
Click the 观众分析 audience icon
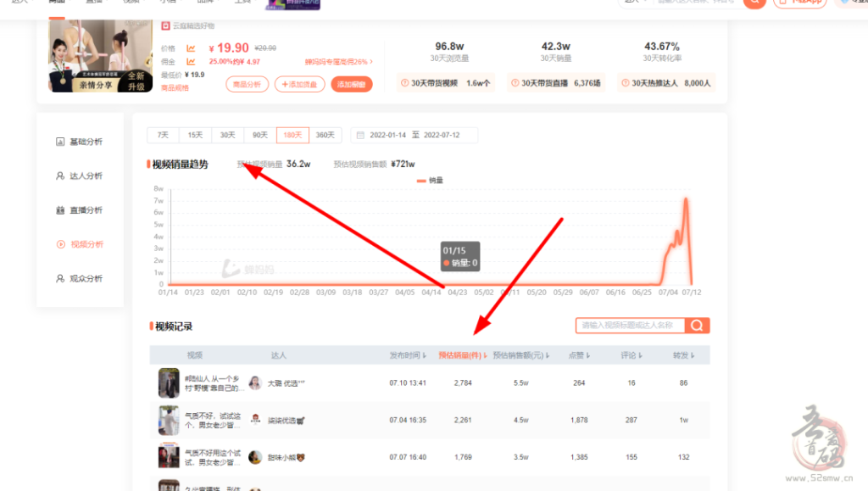tap(60, 278)
